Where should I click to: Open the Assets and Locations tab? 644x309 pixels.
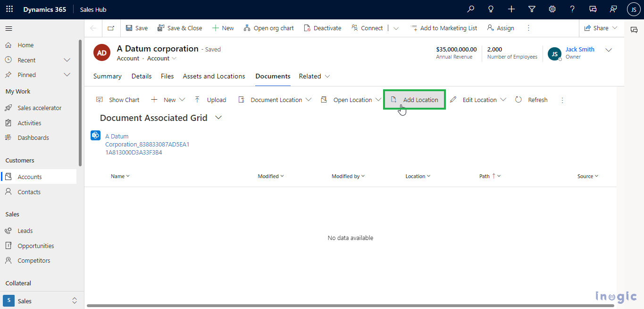tap(214, 76)
